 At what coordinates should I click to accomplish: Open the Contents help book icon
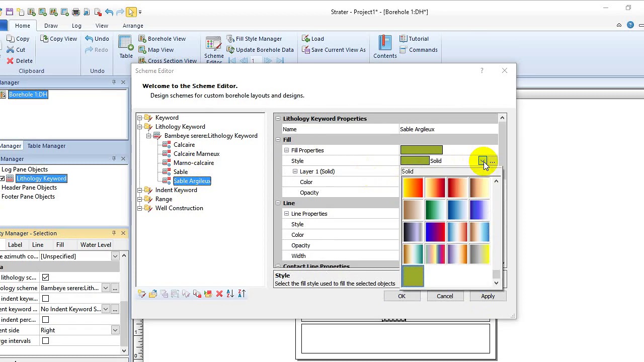[385, 47]
